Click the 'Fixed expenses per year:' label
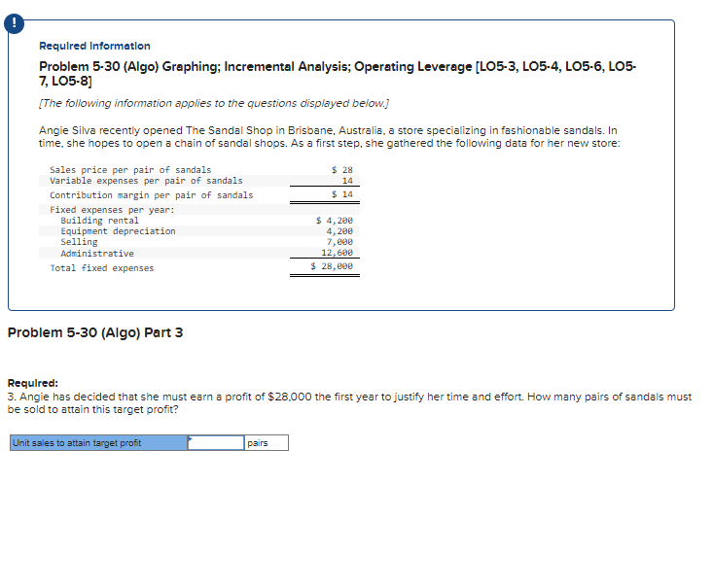The width and height of the screenshot is (713, 588). (x=112, y=210)
